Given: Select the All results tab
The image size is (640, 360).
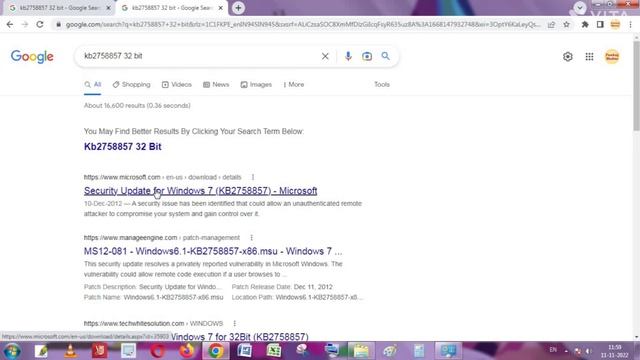Looking at the screenshot, I should pos(93,85).
